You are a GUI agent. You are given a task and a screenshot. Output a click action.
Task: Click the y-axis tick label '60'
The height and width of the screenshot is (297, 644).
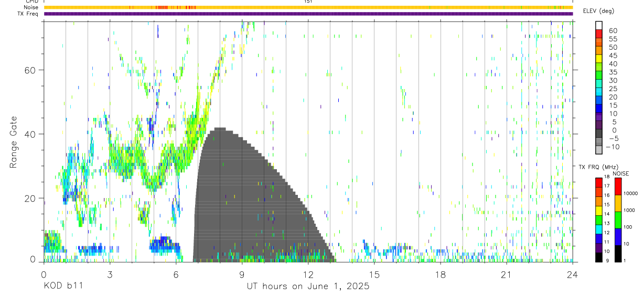31,70
